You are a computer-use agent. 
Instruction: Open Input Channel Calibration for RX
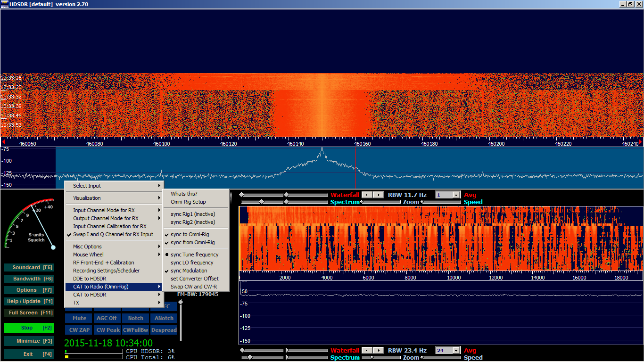[114, 226]
